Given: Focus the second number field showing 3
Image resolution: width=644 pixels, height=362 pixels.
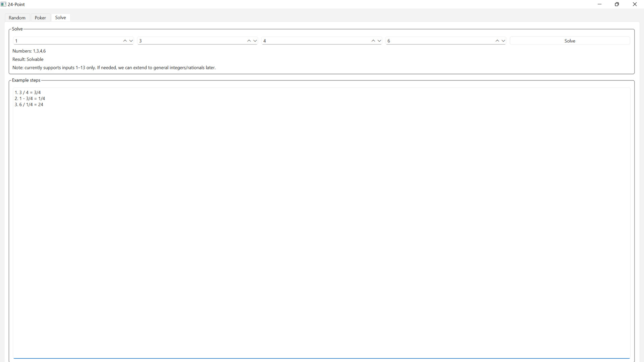Looking at the screenshot, I should pos(191,41).
